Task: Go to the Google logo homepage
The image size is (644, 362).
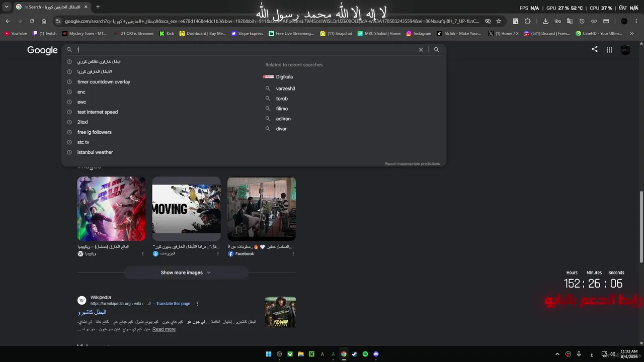Action: [42, 50]
